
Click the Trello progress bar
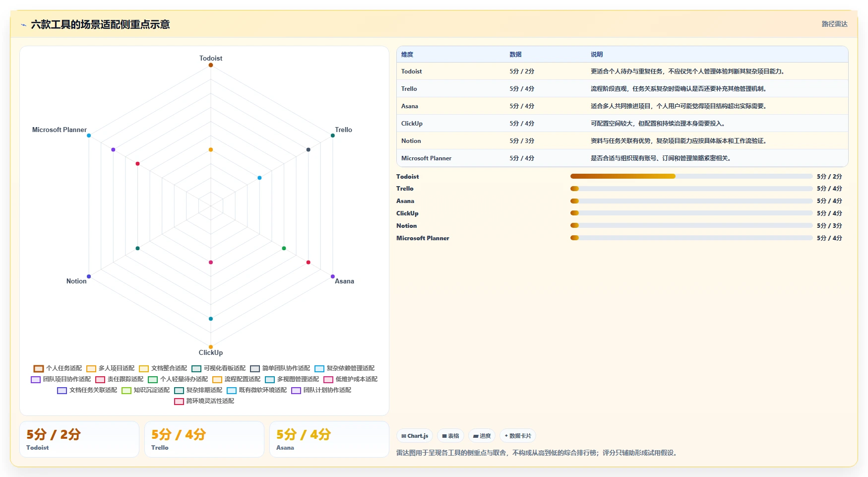pos(691,189)
